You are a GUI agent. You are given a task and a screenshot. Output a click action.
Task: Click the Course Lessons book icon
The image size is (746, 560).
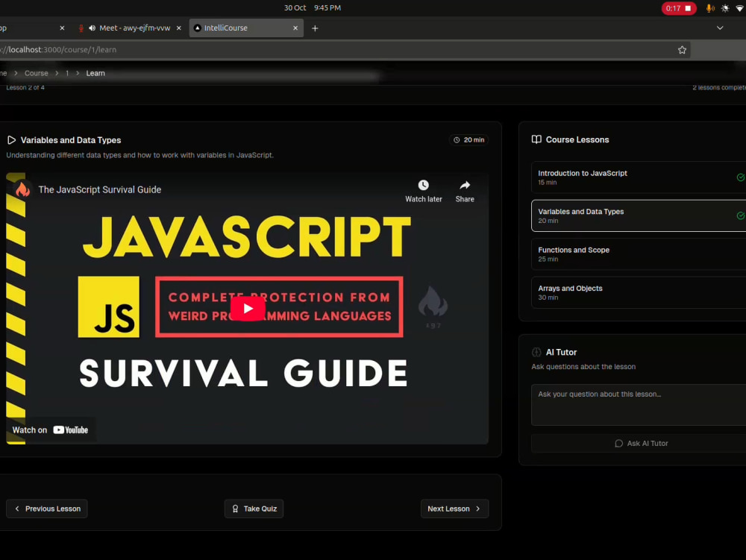[536, 139]
